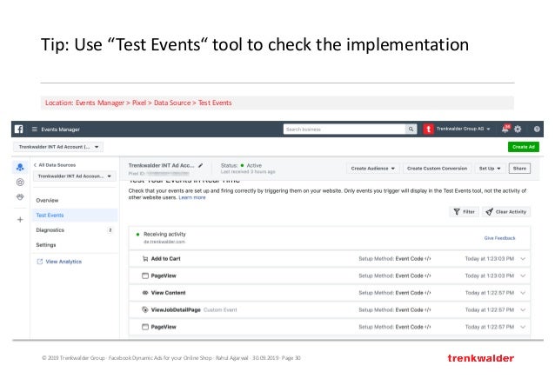
Task: Click the Active status label
Action: (254, 165)
